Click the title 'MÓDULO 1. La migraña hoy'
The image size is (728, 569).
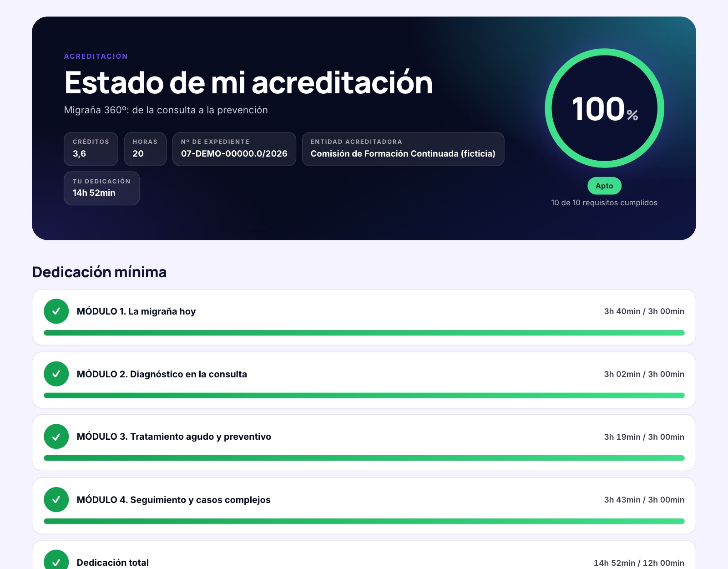pyautogui.click(x=136, y=311)
